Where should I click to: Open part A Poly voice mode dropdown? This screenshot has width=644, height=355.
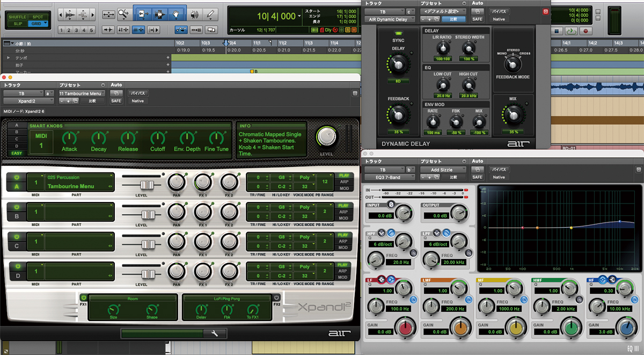click(x=304, y=177)
